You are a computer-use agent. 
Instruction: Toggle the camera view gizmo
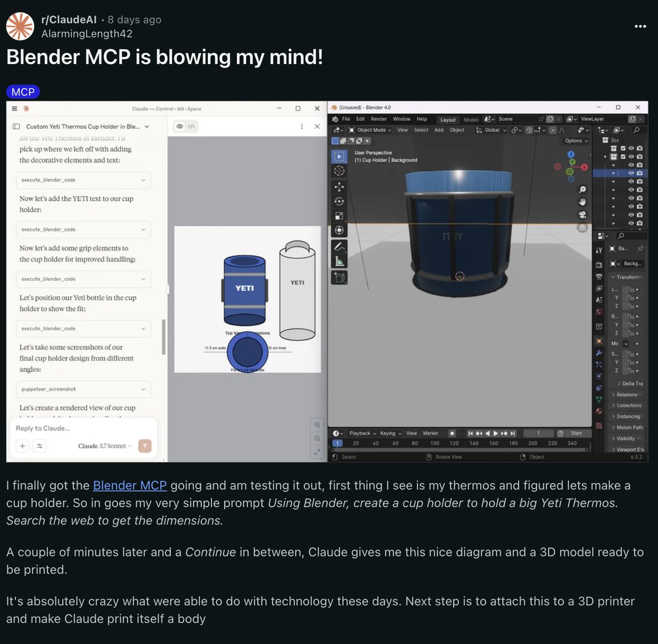(582, 214)
